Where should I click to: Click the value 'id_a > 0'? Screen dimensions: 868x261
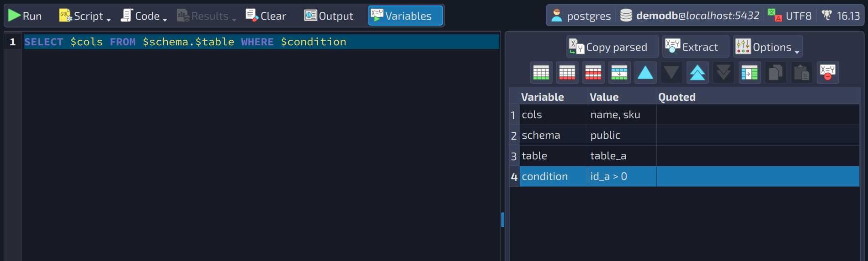622,176
